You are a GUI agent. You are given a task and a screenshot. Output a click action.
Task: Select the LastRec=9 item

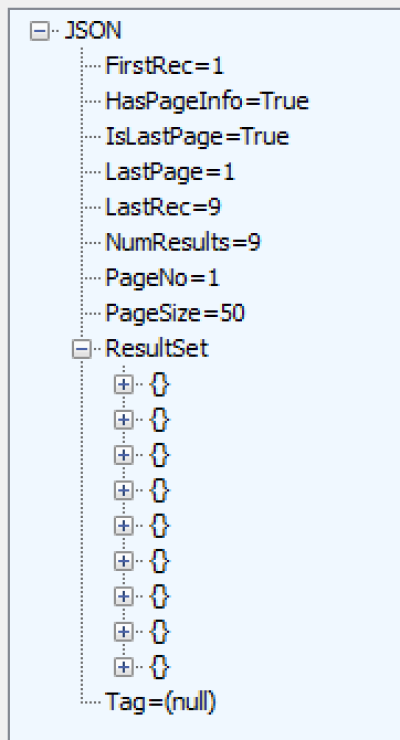[x=163, y=208]
